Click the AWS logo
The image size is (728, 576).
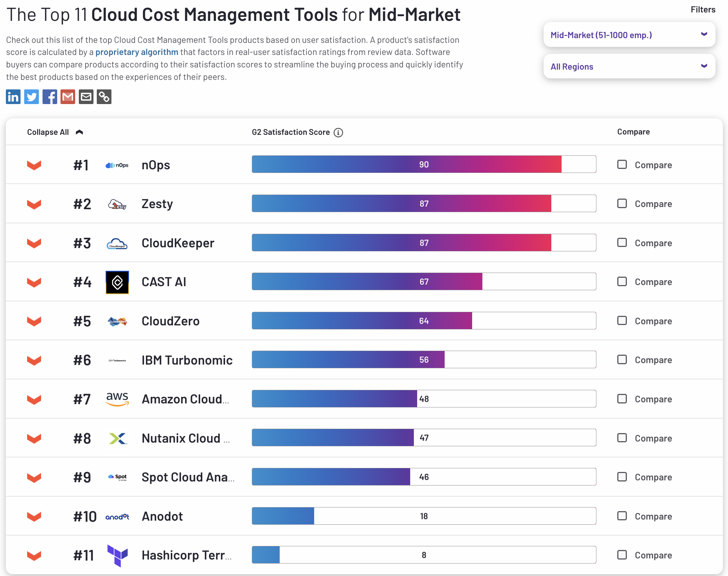117,399
